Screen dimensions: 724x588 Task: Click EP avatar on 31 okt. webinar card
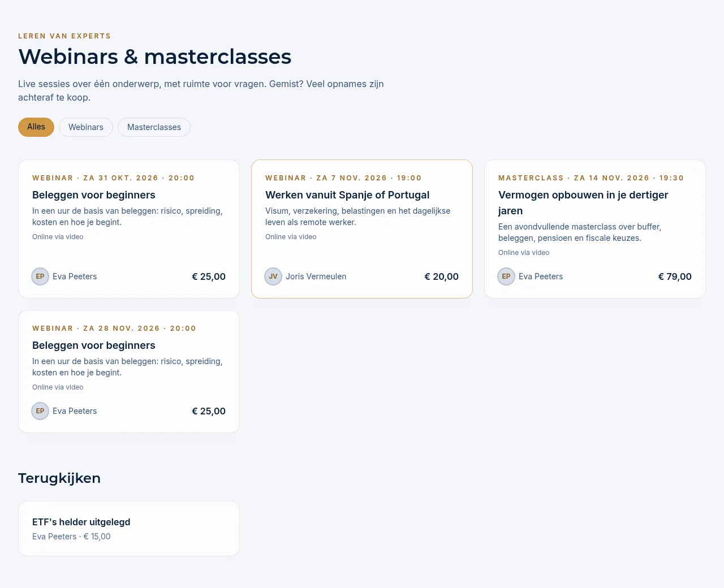[40, 276]
